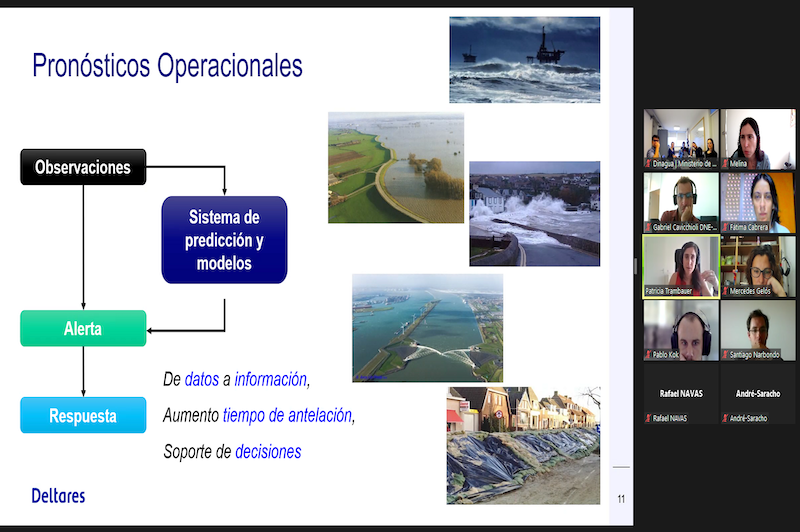Click Mercedes Gelós's muted microphone icon
Image resolution: width=800 pixels, height=532 pixels.
726,291
